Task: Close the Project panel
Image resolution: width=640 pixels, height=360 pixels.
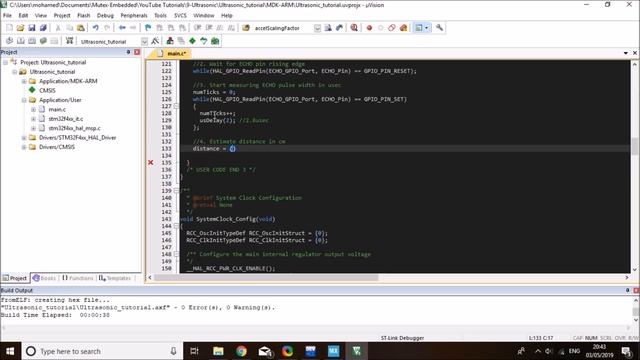Action: coord(137,52)
